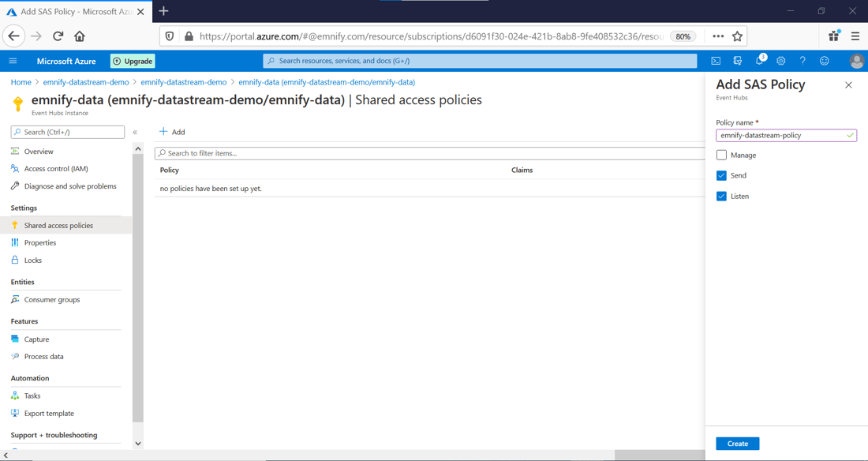Open the Azure portal hamburger menu
This screenshot has width=868, height=461.
(13, 61)
